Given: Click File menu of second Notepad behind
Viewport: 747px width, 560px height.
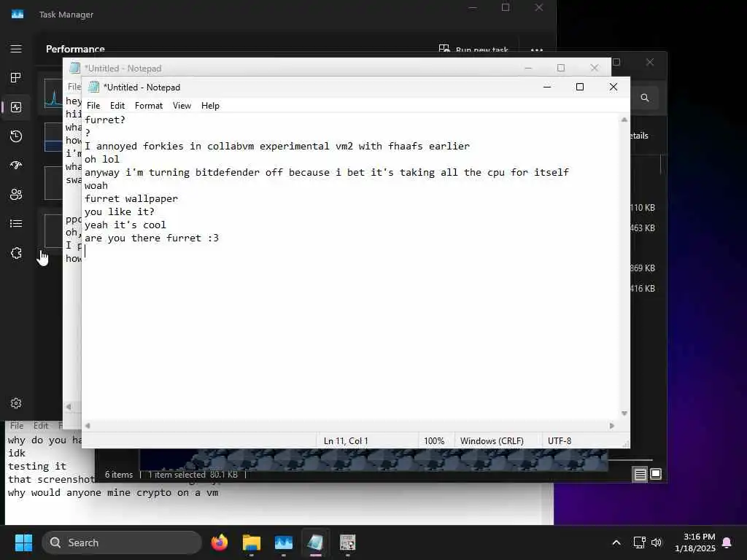Looking at the screenshot, I should (x=74, y=87).
